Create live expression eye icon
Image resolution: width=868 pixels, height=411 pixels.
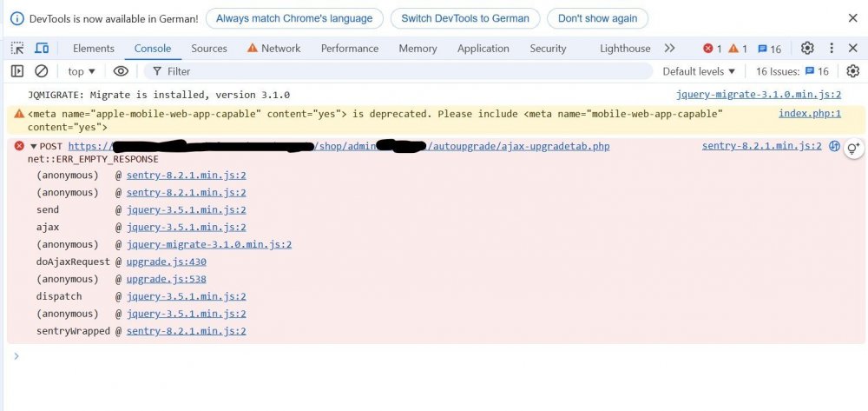(121, 71)
